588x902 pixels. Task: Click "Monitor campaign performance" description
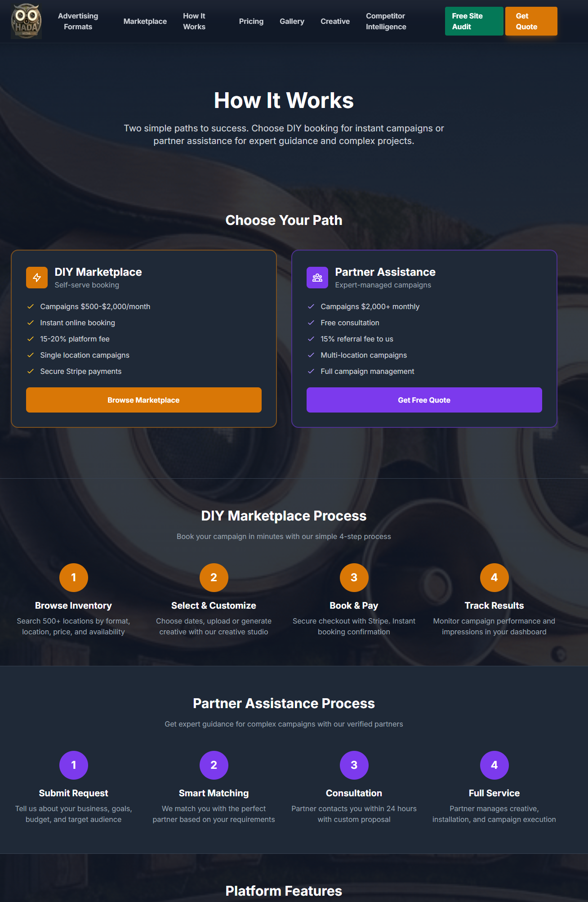tap(494, 627)
